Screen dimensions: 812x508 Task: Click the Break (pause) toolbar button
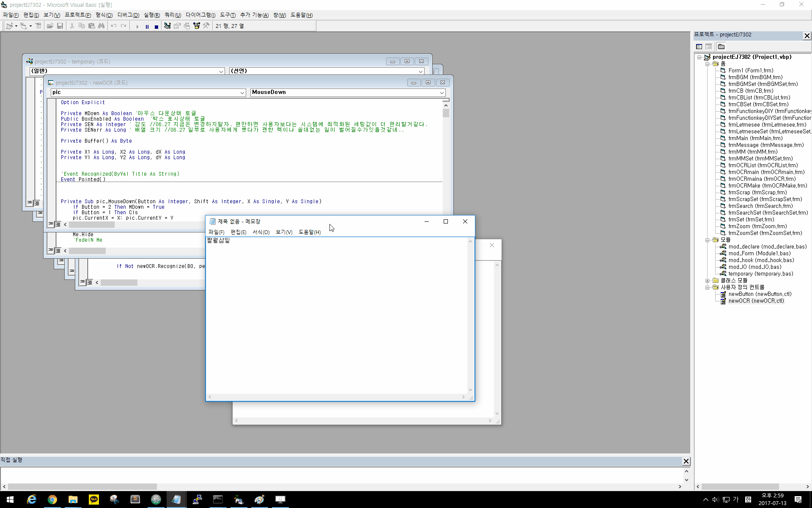point(147,26)
